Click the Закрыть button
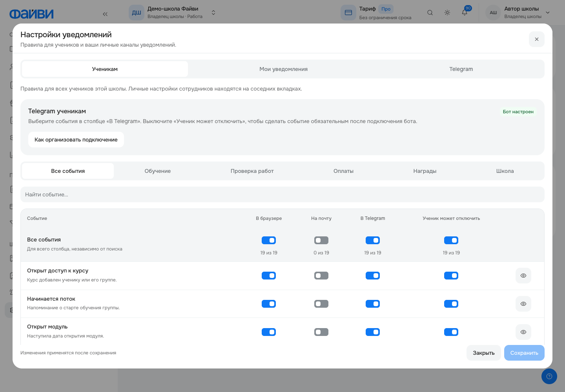565x392 pixels. coord(483,353)
